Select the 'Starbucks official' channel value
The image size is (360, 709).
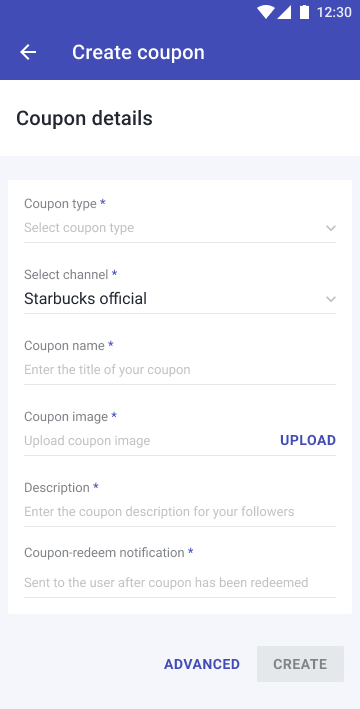click(x=85, y=298)
